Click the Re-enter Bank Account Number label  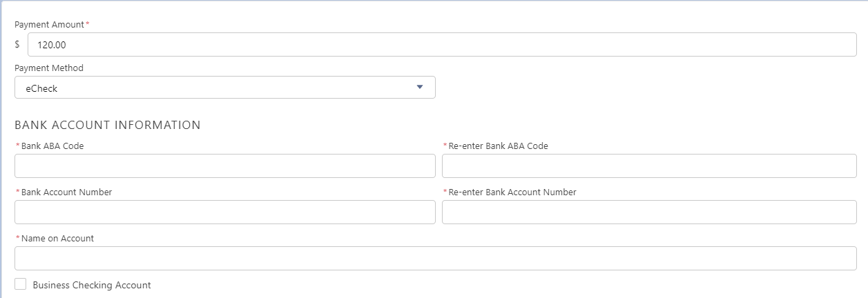click(512, 192)
